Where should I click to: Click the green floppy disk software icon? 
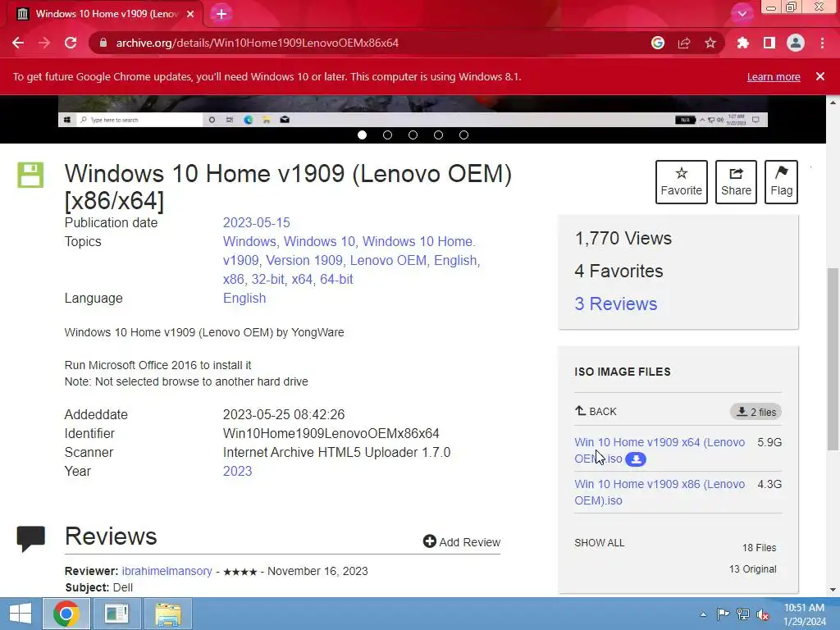30,176
